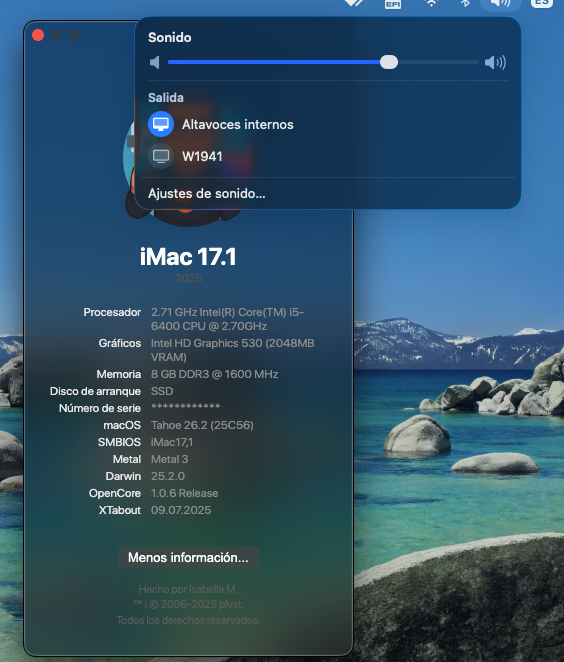Choose the W1941 output label

pyautogui.click(x=202, y=156)
